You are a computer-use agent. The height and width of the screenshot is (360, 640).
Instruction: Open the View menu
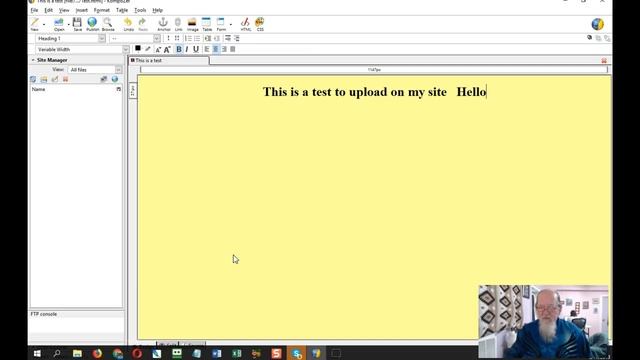(64, 10)
